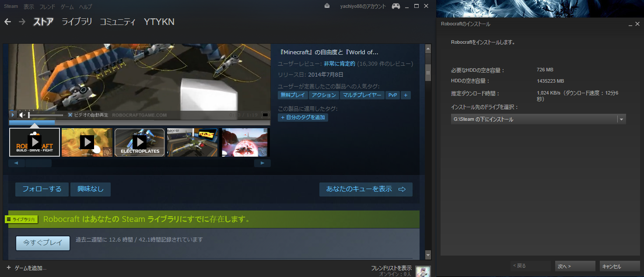Select the second yellow terrain video thumbnail
Image resolution: width=644 pixels, height=277 pixels.
tap(87, 142)
